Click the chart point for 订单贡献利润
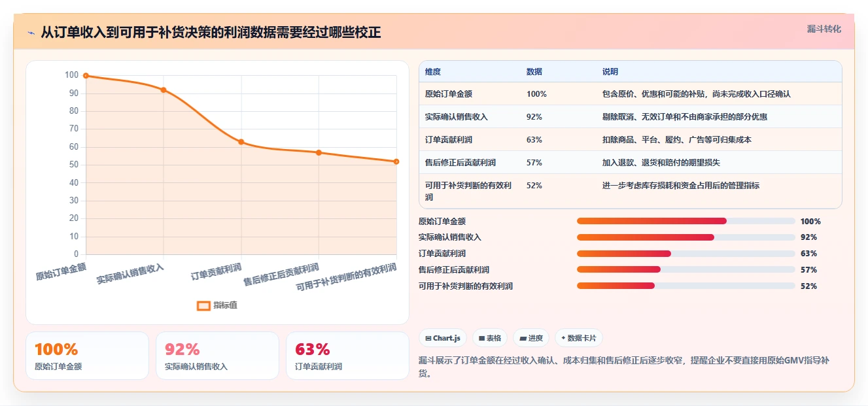The width and height of the screenshot is (868, 406). click(x=241, y=142)
